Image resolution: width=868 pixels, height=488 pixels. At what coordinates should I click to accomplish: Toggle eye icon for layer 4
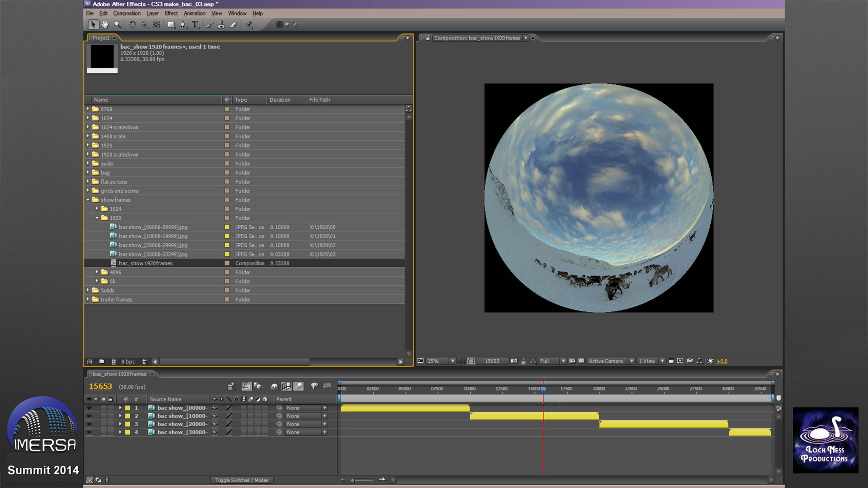(x=89, y=432)
